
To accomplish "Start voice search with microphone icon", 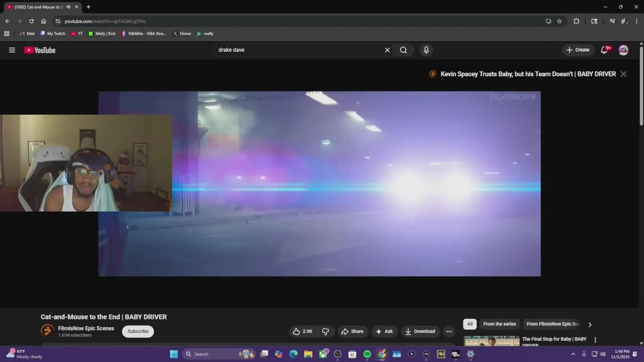I will tap(426, 50).
